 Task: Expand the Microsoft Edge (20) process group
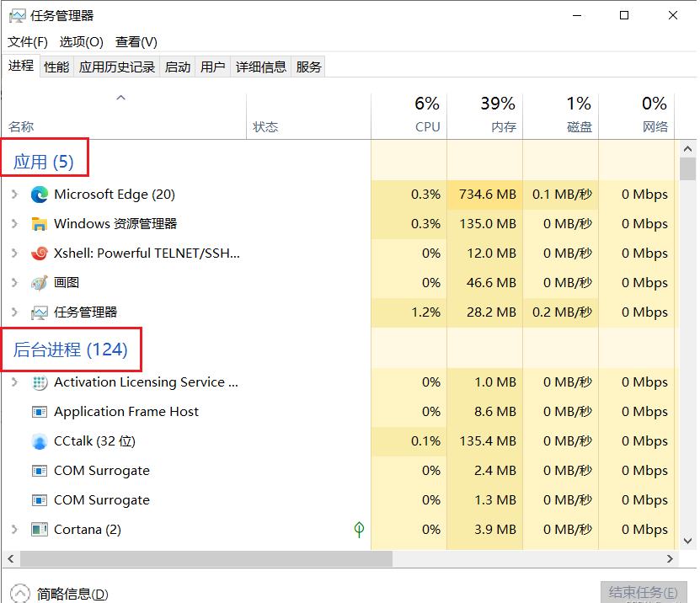click(14, 195)
